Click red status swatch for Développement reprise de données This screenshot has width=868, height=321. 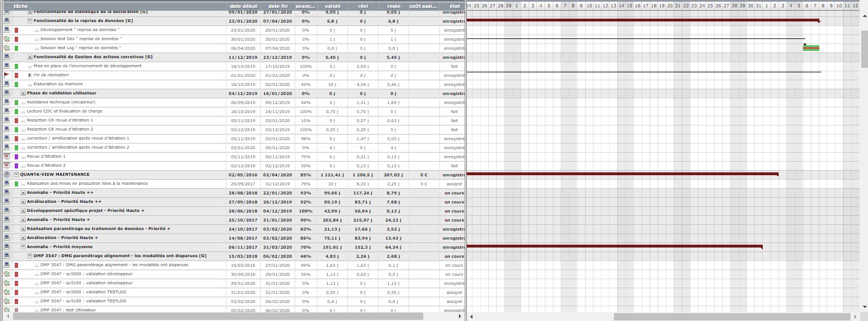point(16,30)
